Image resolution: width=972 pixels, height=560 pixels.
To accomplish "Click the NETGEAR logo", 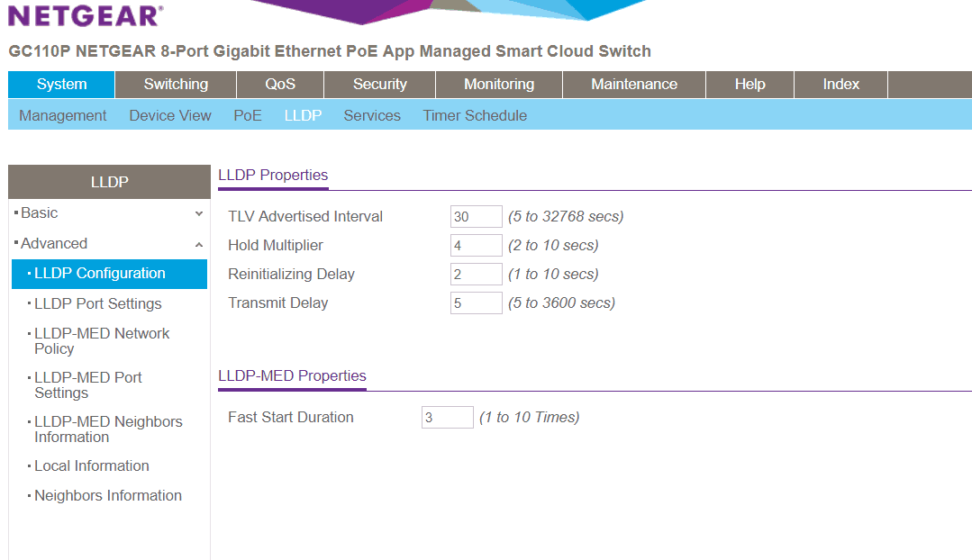I will coord(86,15).
